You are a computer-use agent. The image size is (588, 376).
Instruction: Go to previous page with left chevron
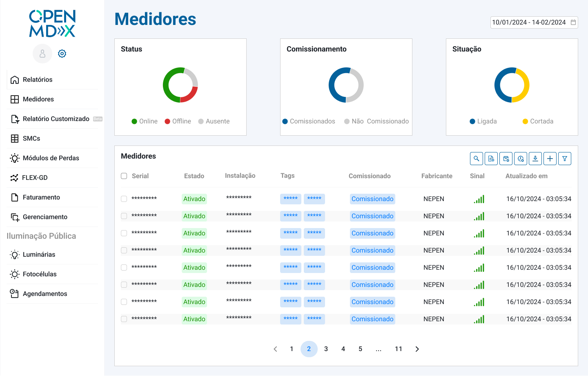pos(275,349)
